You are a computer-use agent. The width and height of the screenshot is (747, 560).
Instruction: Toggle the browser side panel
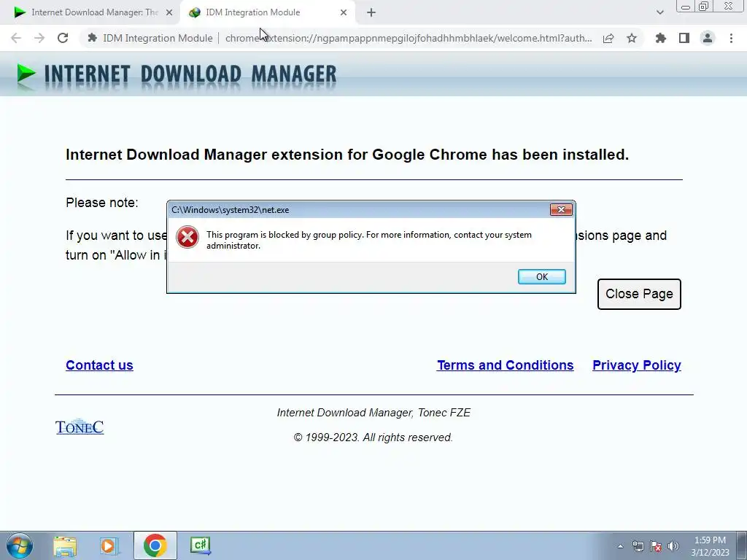[684, 38]
